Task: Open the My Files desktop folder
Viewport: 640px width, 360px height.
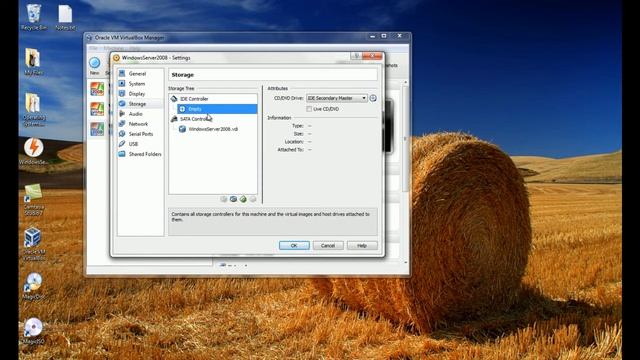Action: pyautogui.click(x=33, y=62)
